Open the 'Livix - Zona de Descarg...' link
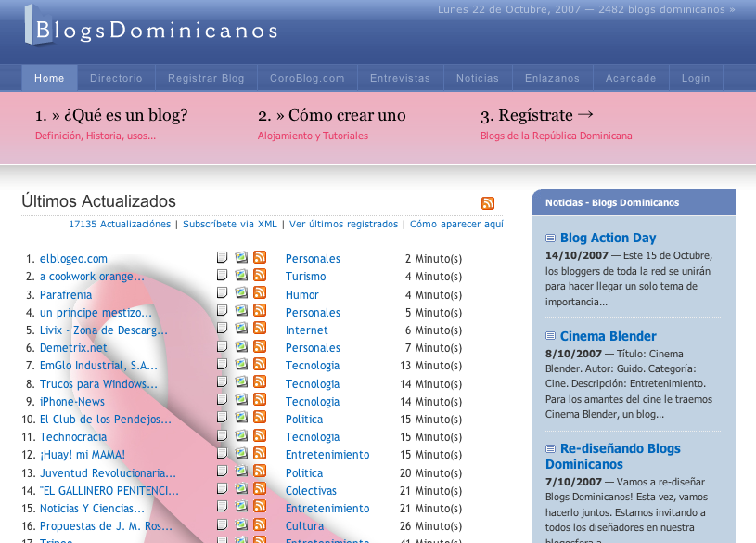 click(104, 330)
